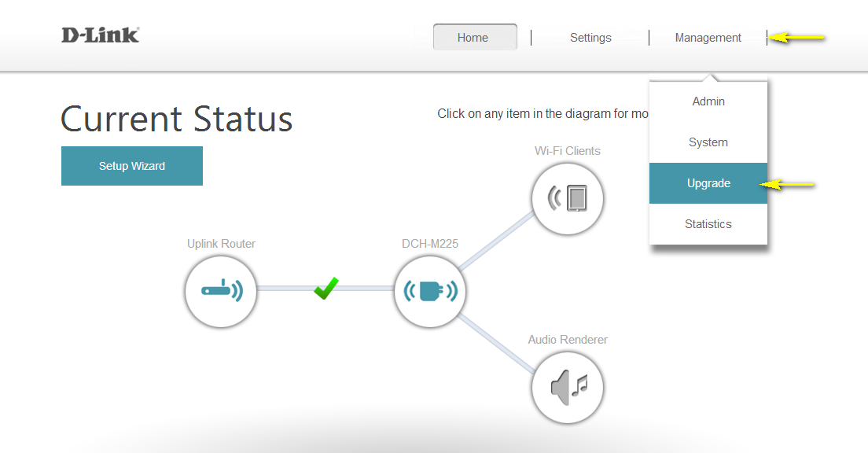Open the Wi-Fi Clients tablet icon
868x453 pixels.
click(x=568, y=199)
